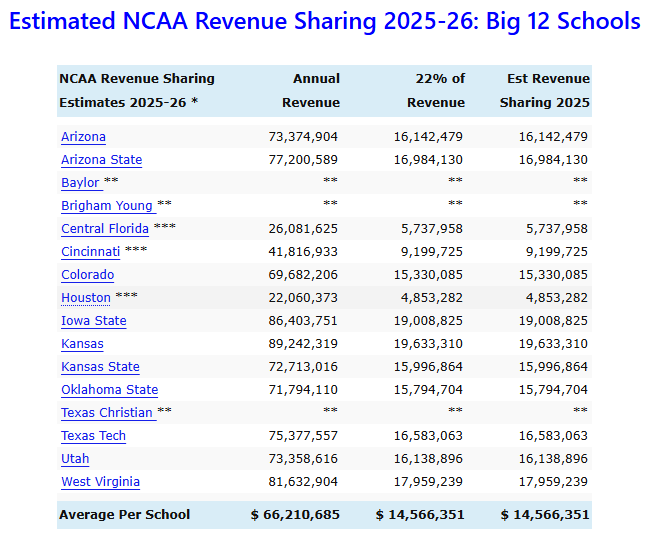Click Utah est revenue sharing 16,138,896
650x539 pixels.
point(553,459)
